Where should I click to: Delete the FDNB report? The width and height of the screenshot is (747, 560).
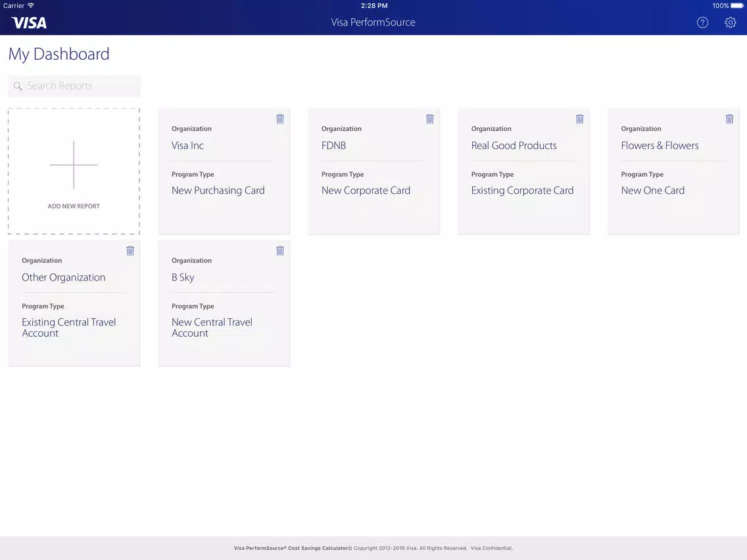pos(429,119)
